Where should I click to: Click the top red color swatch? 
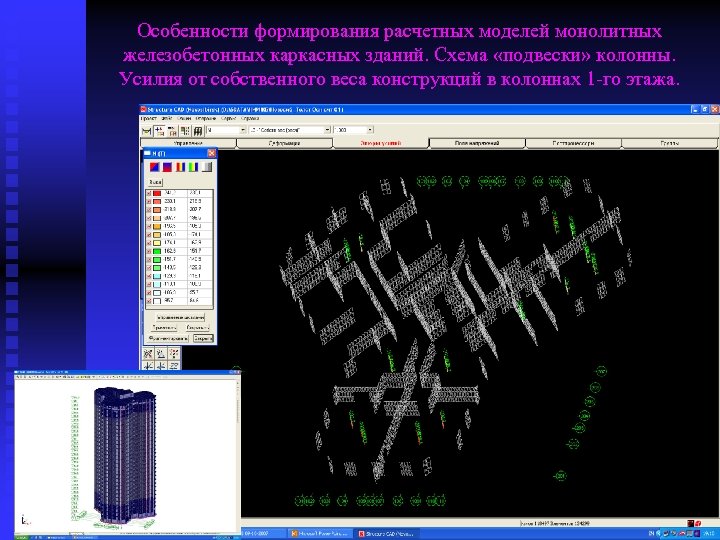coord(157,193)
